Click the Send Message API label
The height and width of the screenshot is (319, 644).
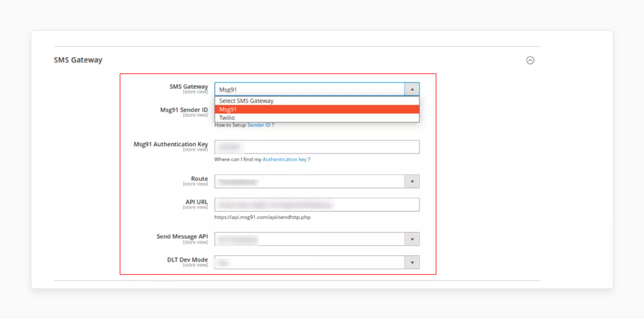coord(182,236)
